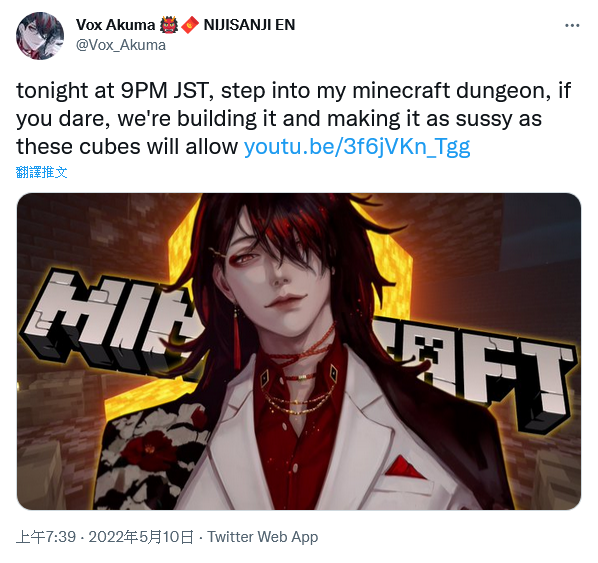Select the tweet body text about minecraft dungeon

pos(294,119)
